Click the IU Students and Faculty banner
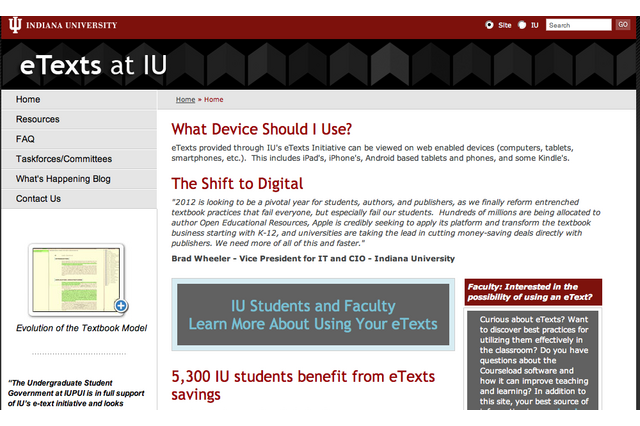This screenshot has width=640, height=426. (314, 315)
